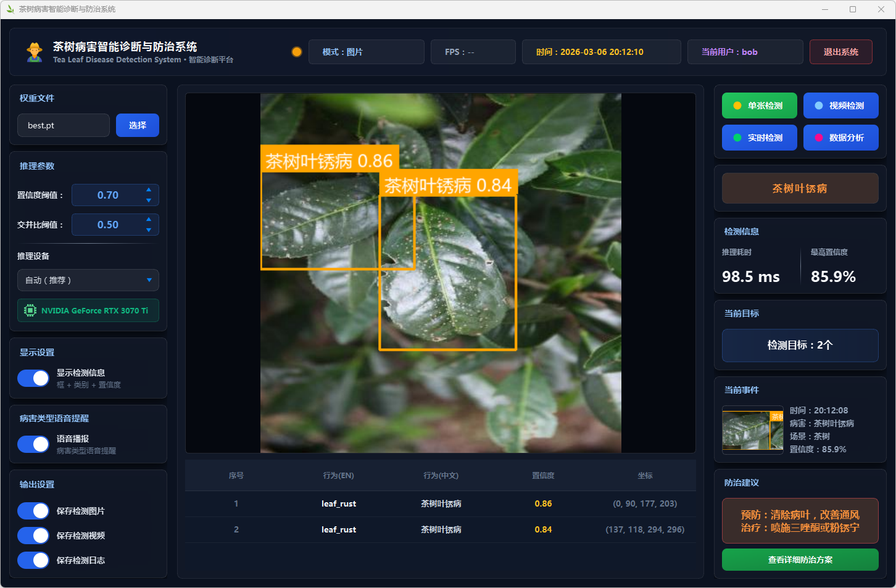Decrease confidence threshold with down arrow
The width and height of the screenshot is (896, 588).
point(149,201)
